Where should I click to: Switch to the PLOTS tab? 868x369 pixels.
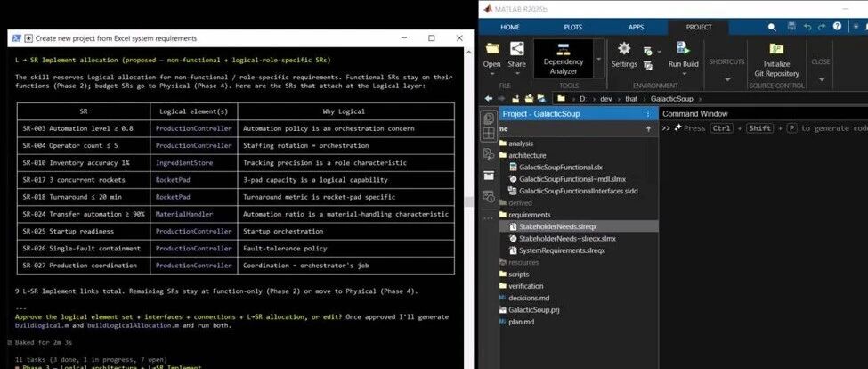(x=573, y=27)
